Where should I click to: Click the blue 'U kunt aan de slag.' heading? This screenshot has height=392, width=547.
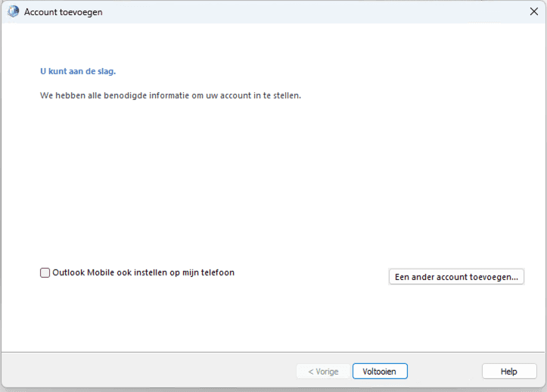[x=78, y=71]
